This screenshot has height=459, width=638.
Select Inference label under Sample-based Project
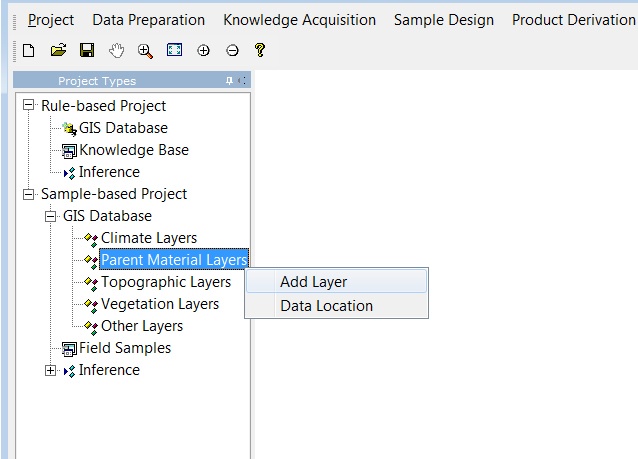click(x=109, y=370)
